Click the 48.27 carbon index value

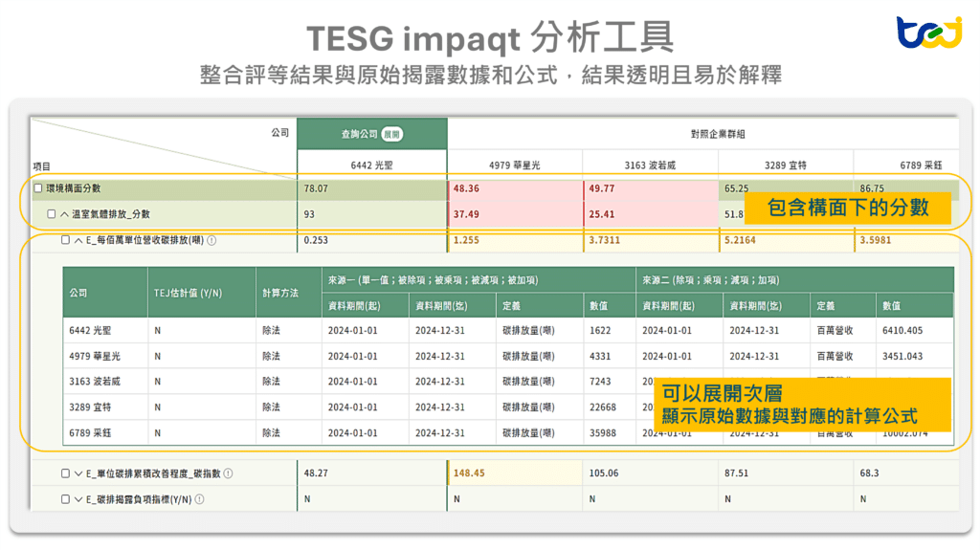[x=316, y=473]
